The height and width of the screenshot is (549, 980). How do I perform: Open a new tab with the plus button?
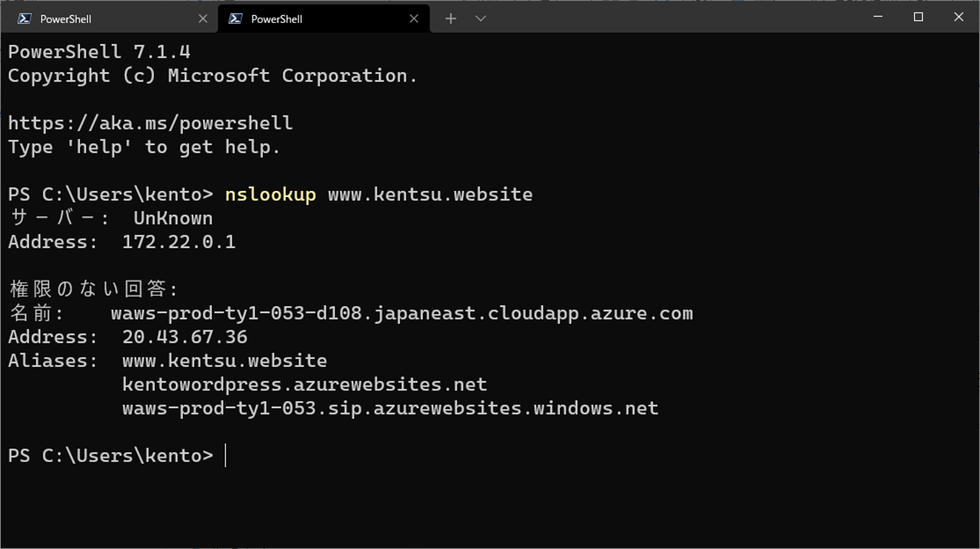(x=450, y=18)
